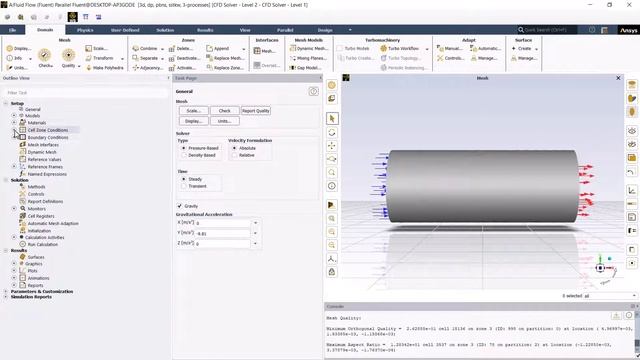Open adaption Controls in Adapt group
The image size is (640, 360).
point(451,58)
